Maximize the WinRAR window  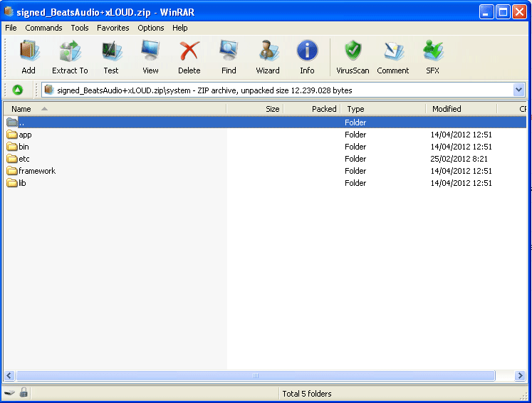coord(503,12)
